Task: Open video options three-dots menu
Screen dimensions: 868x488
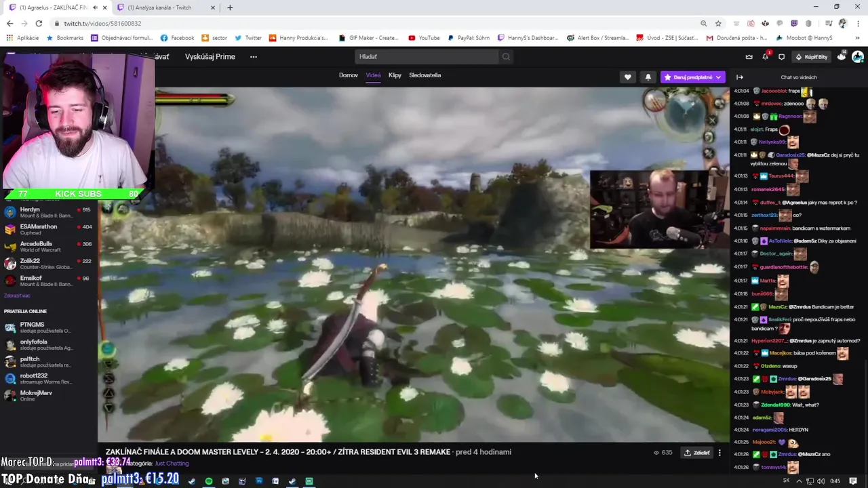Action: (x=719, y=453)
